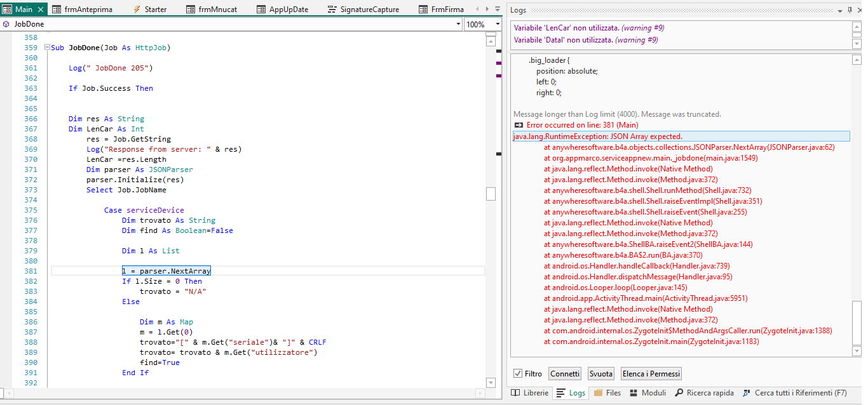The width and height of the screenshot is (868, 405).
Task: Open the active documents list arrow
Action: click(x=498, y=10)
